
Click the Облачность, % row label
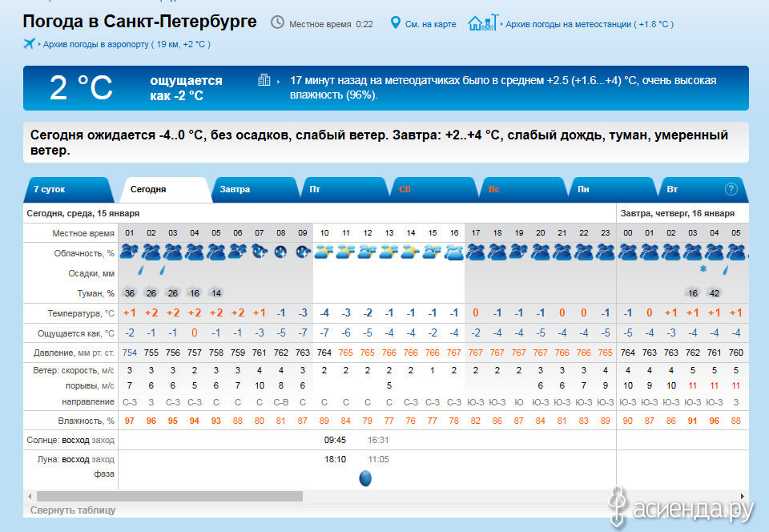(84, 253)
